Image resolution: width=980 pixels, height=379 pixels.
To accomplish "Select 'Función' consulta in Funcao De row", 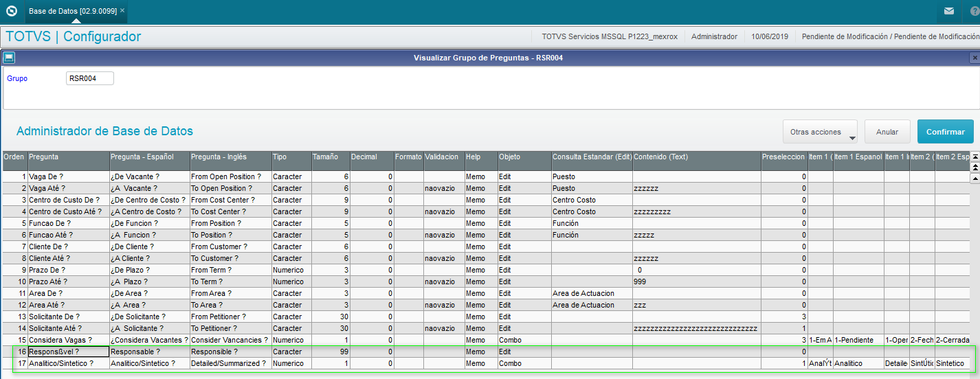I will coord(592,223).
